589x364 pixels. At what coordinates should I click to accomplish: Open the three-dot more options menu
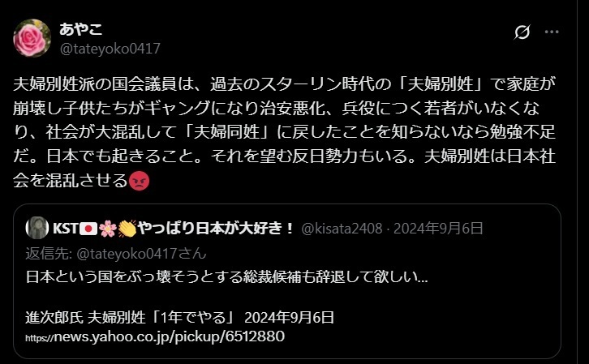[552, 32]
